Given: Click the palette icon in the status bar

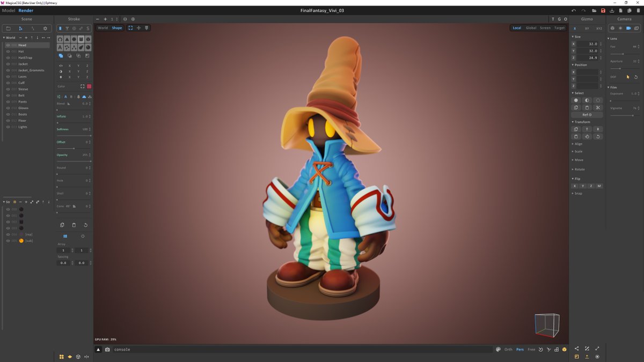Looking at the screenshot, I should (x=499, y=349).
